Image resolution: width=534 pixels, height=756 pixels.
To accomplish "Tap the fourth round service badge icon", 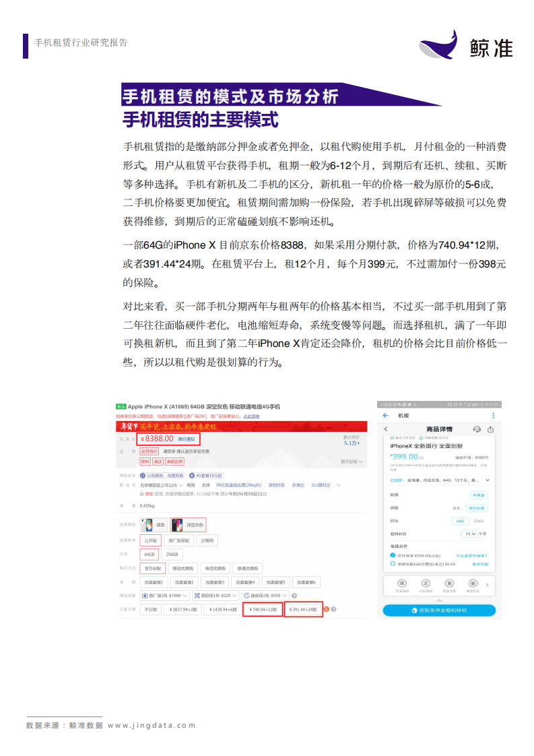I will pyautogui.click(x=473, y=583).
